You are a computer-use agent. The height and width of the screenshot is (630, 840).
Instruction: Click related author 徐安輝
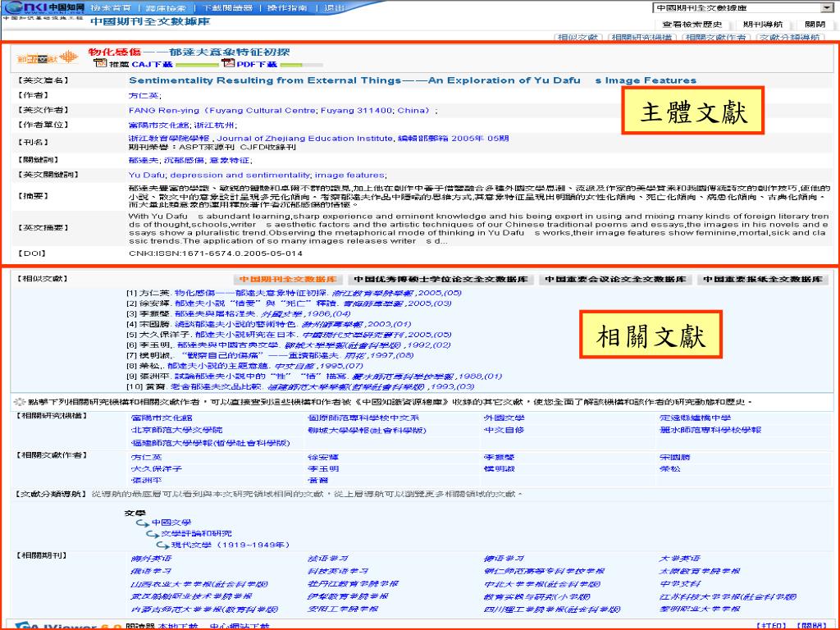tap(323, 458)
